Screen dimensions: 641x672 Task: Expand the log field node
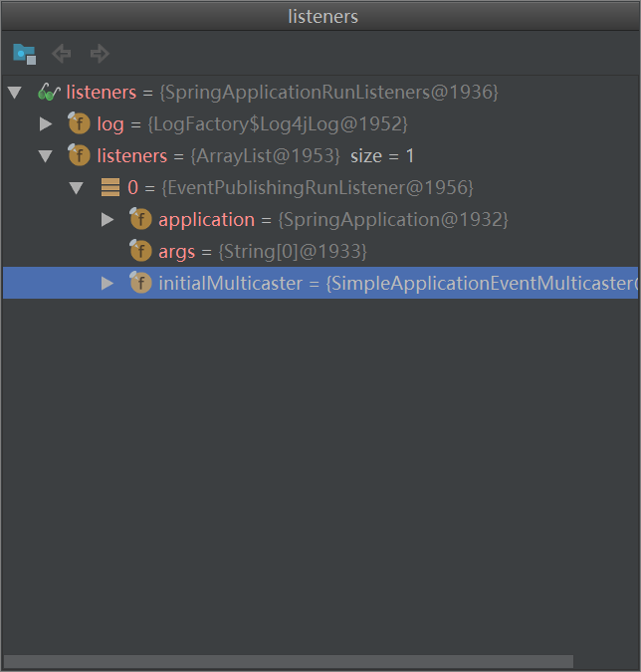tap(46, 123)
